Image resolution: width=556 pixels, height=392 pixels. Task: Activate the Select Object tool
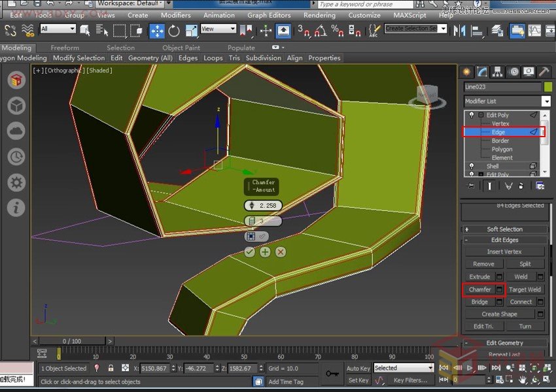85,31
